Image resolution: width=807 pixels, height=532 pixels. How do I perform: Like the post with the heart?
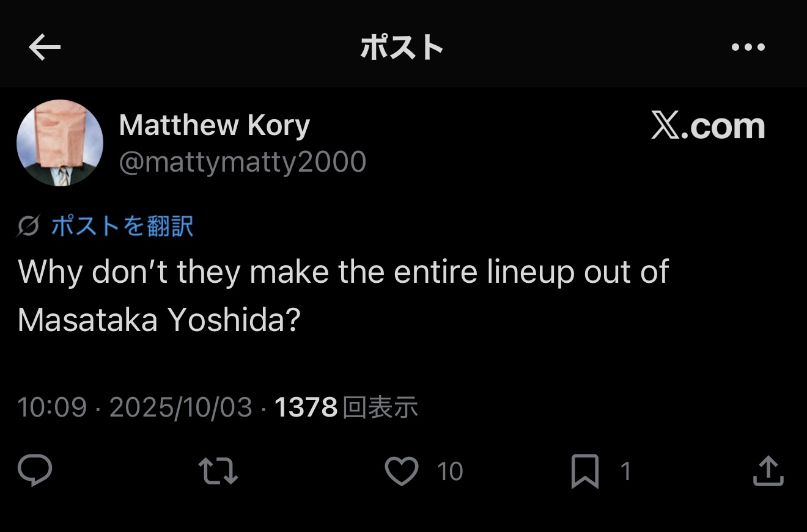[401, 472]
